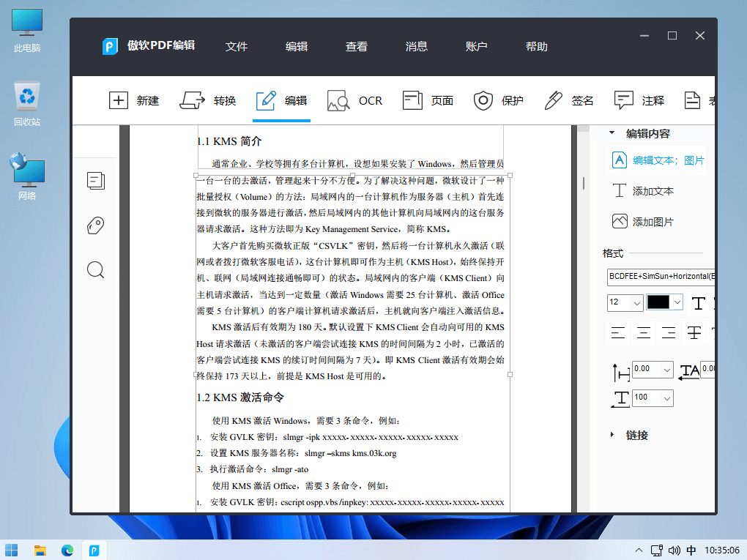Click the heading 1.1 KMS 简介
Screen dimensions: 747x560
coord(229,141)
